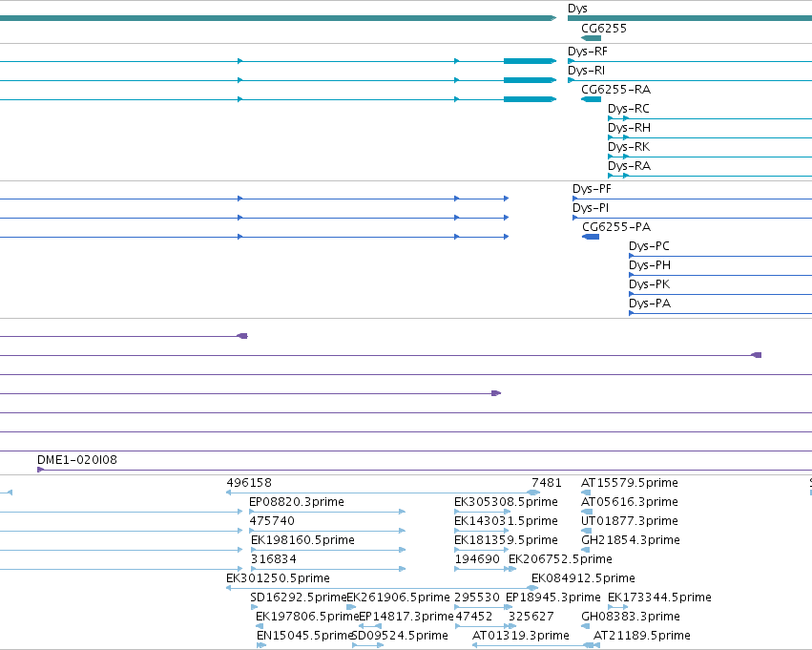Select the GH21854.3prime EST label

[631, 540]
